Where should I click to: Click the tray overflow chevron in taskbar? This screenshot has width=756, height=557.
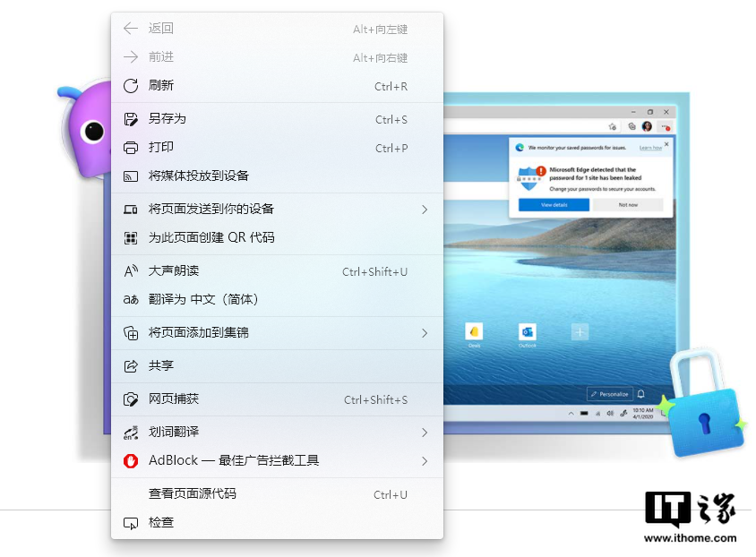click(571, 414)
